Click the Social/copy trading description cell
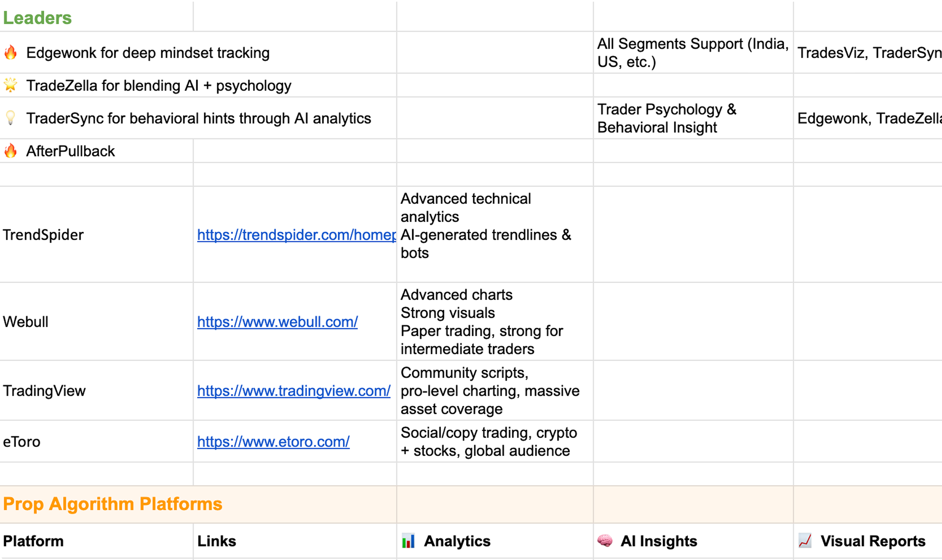 [489, 442]
